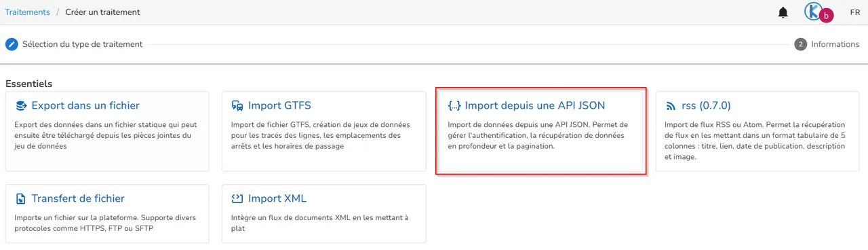Choose 'Import depuis une API JSON' card
This screenshot has height=250, width=868.
[x=541, y=131]
